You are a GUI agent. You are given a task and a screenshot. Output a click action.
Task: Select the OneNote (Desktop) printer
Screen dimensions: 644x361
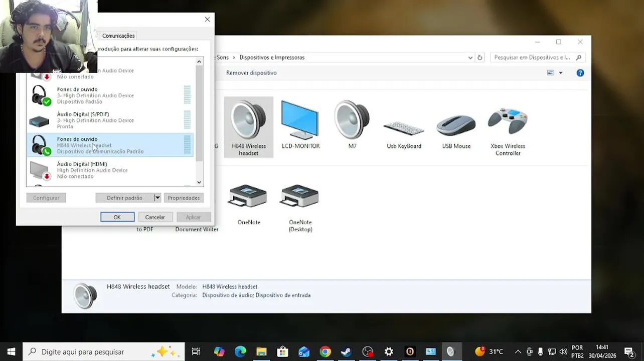300,208
